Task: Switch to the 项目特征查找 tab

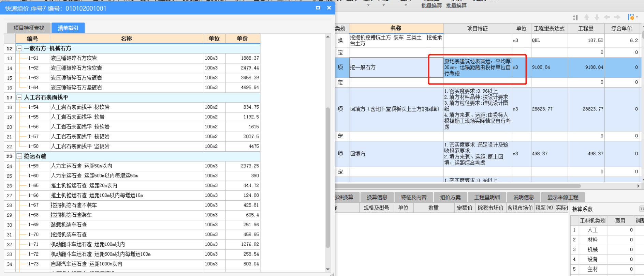Action: [29, 28]
